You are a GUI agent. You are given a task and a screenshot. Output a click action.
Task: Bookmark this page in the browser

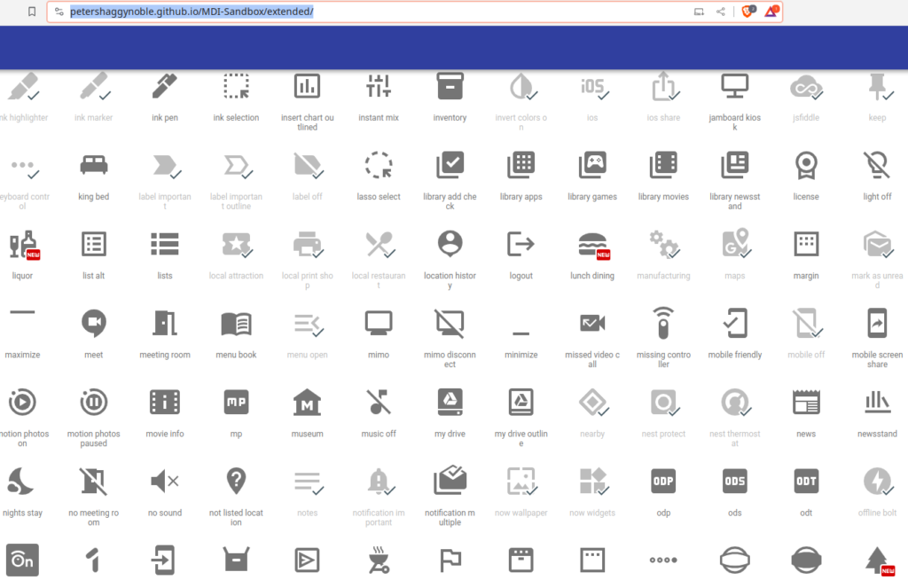pos(32,12)
